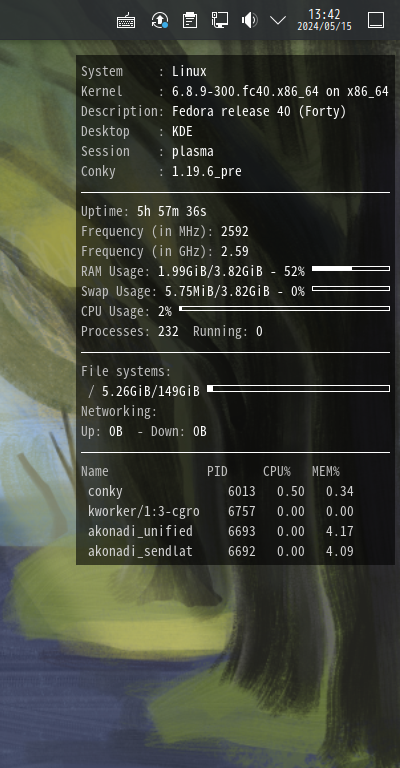
Task: Click the 'Up: 0B - Down: 0B' network line
Action: coord(144,432)
